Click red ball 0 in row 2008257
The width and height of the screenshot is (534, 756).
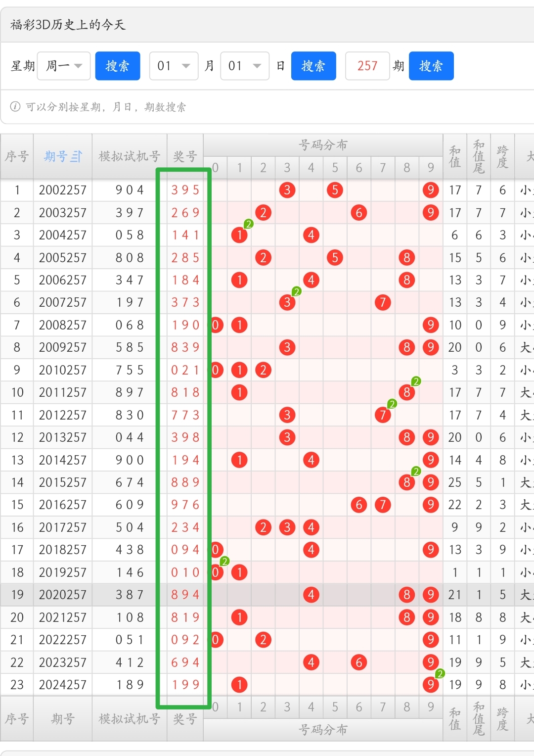(x=216, y=325)
